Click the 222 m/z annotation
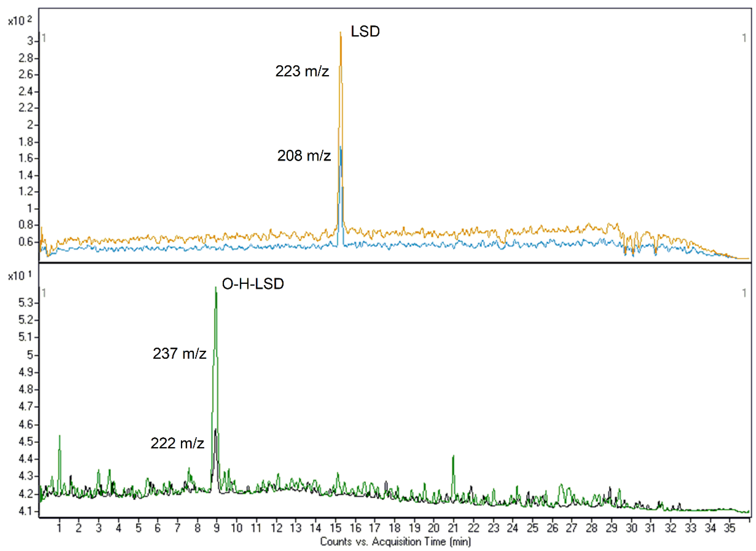The width and height of the screenshot is (756, 551). 177,443
